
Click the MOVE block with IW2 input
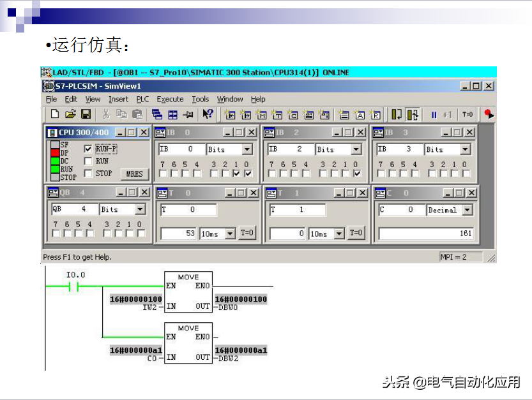pyautogui.click(x=188, y=292)
